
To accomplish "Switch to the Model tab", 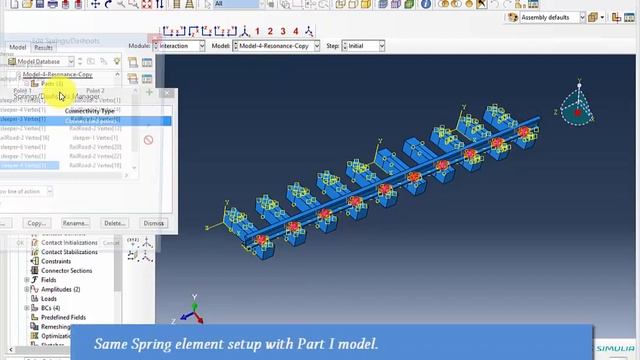I will [18, 47].
